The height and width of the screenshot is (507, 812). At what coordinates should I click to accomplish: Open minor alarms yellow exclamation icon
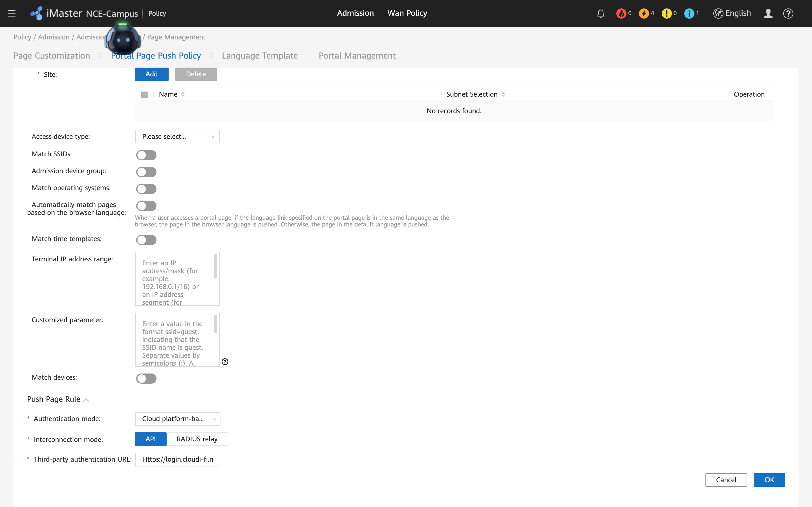[667, 14]
